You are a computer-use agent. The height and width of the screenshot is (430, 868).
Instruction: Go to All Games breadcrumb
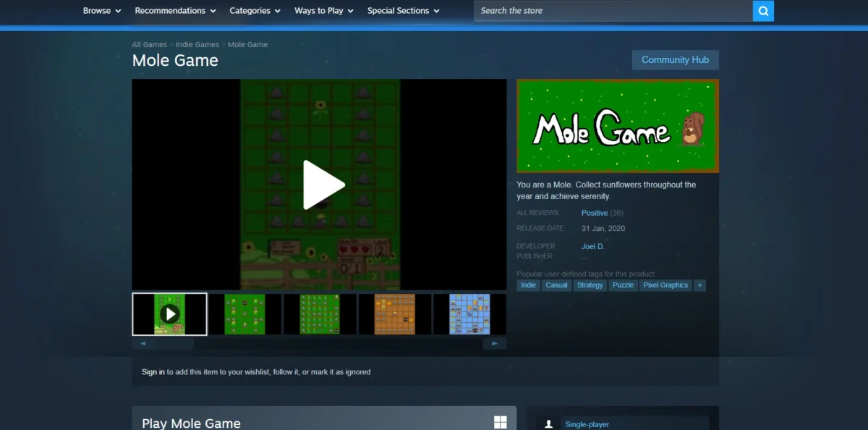pyautogui.click(x=149, y=44)
